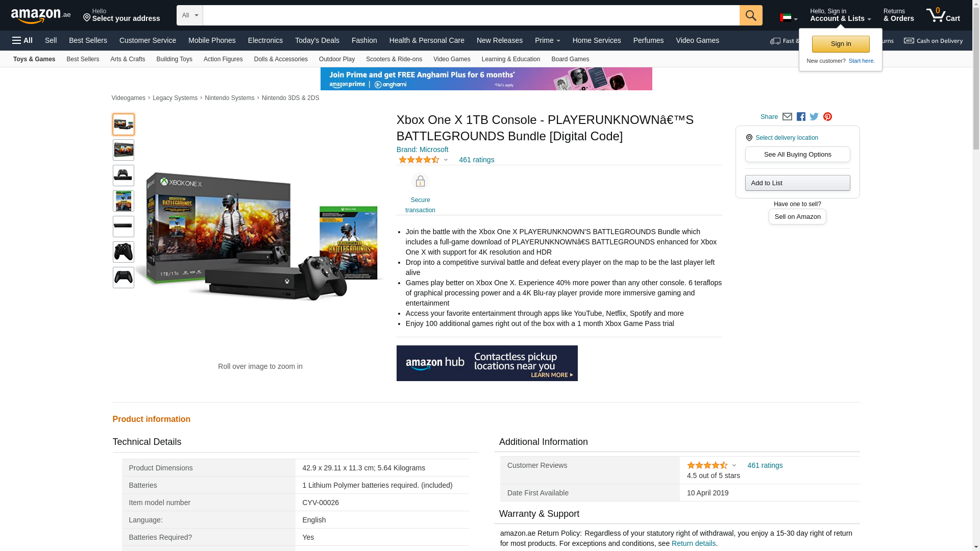Click the search magnifier button
The image size is (980, 551).
(x=750, y=15)
